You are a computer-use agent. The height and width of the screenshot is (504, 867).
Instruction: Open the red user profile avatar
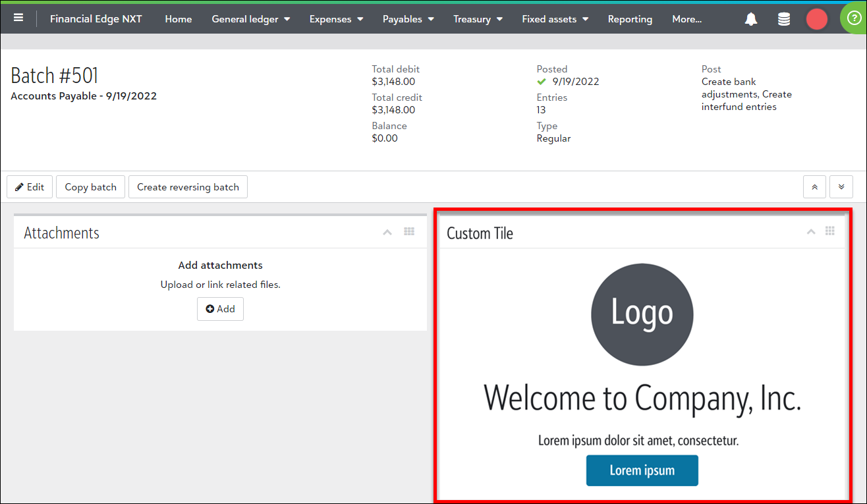(817, 19)
